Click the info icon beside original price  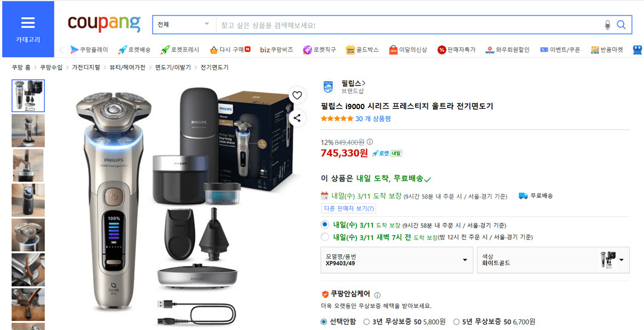point(370,142)
